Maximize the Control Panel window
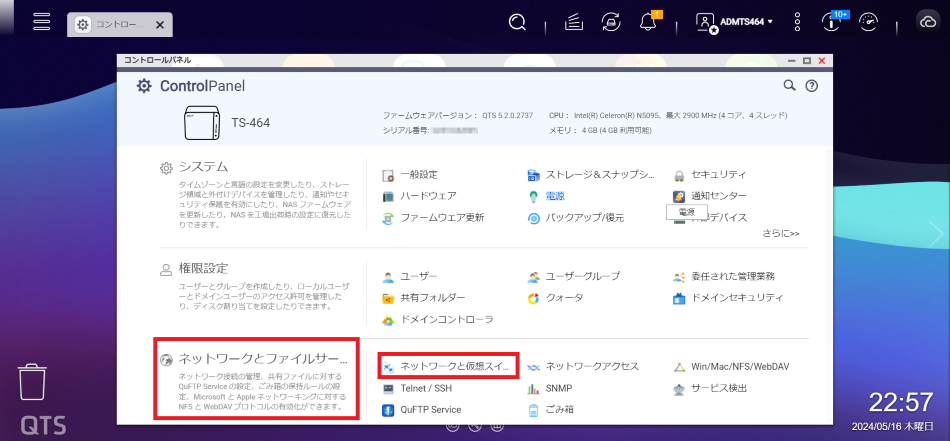Image resolution: width=950 pixels, height=441 pixels. coord(806,61)
